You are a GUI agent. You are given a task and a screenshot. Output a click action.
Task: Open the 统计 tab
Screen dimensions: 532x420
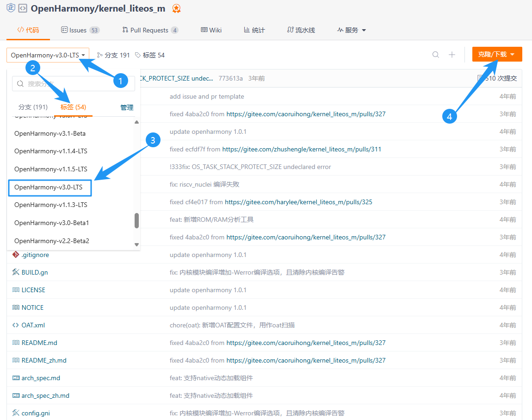pos(254,30)
